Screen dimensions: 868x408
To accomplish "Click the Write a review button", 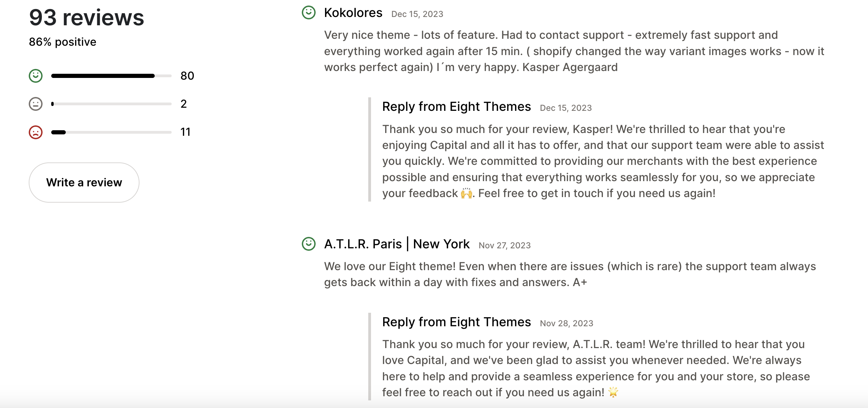I will click(x=84, y=182).
